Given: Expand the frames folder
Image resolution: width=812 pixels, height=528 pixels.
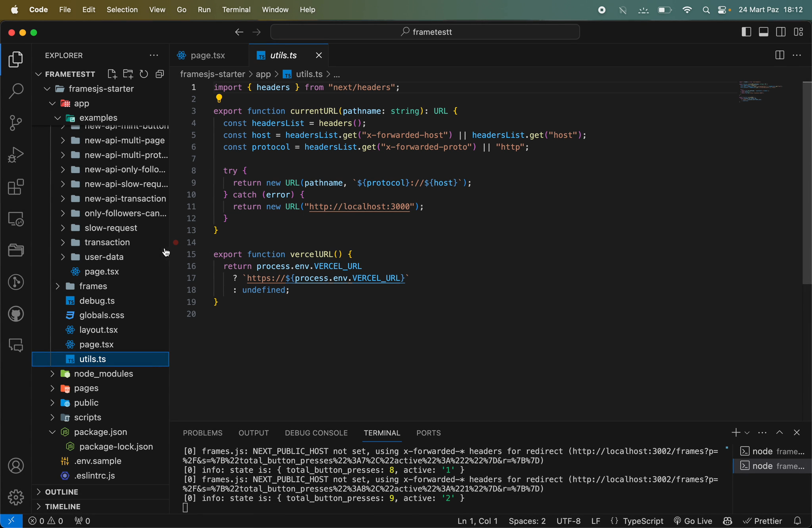Looking at the screenshot, I should point(57,286).
